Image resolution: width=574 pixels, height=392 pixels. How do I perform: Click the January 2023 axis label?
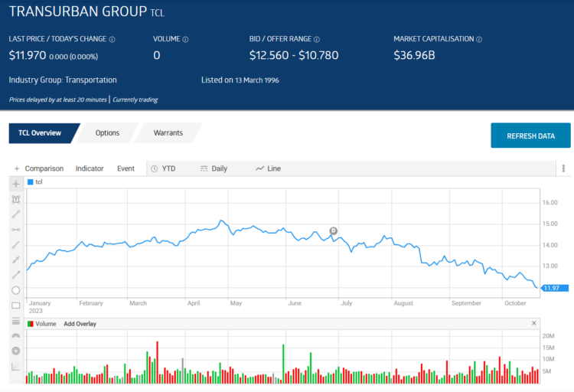[x=40, y=307]
